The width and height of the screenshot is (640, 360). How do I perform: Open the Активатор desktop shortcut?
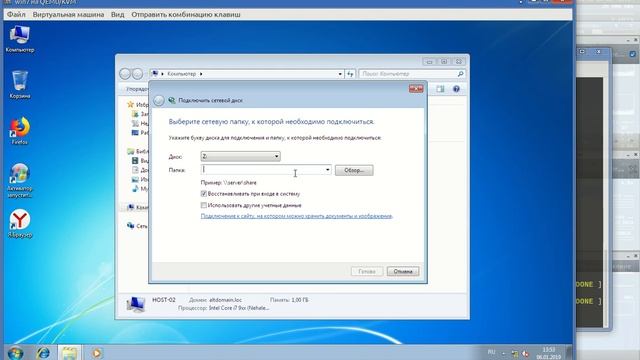[20, 181]
